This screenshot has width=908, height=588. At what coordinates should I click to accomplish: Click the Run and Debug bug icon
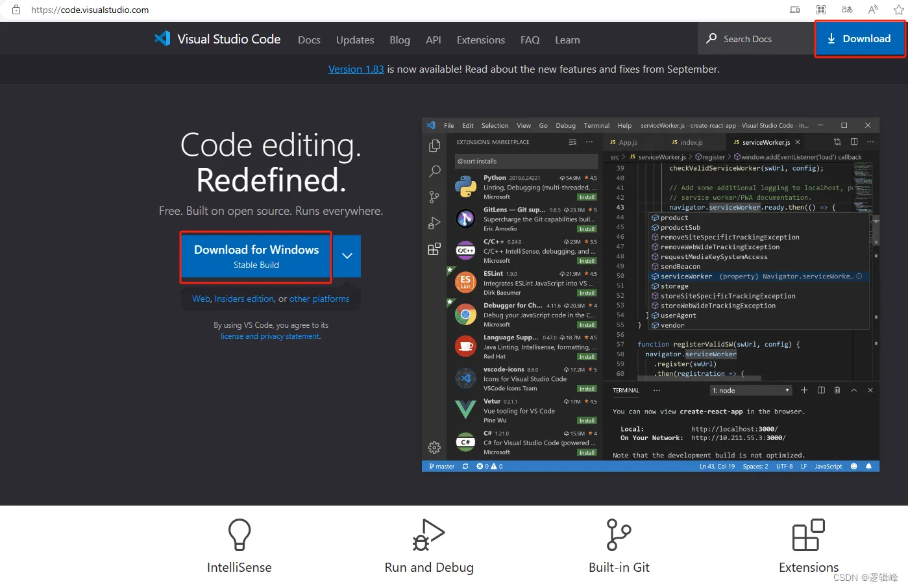point(429,535)
